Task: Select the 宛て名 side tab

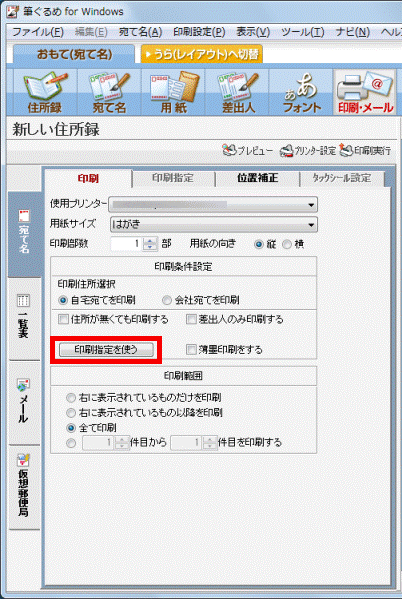Action: click(x=24, y=234)
